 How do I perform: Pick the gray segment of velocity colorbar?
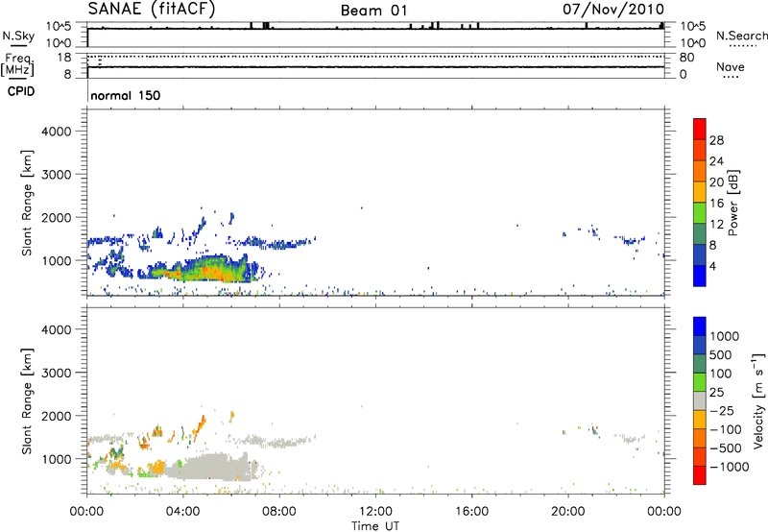coord(700,400)
